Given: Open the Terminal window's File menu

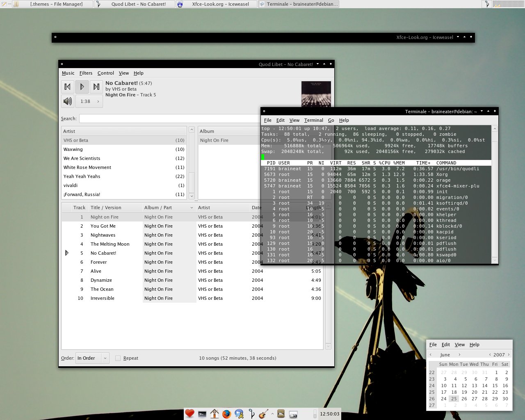Looking at the screenshot, I should pos(268,120).
